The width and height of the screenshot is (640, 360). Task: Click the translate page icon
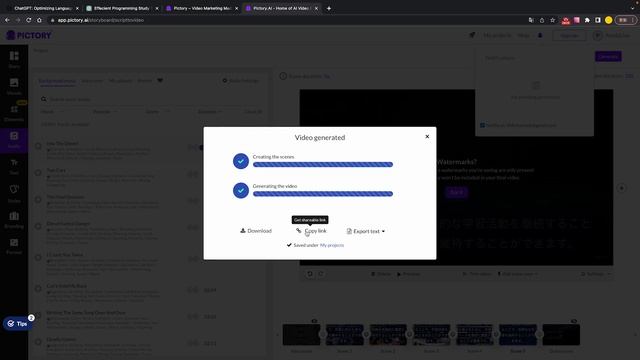coord(531,20)
